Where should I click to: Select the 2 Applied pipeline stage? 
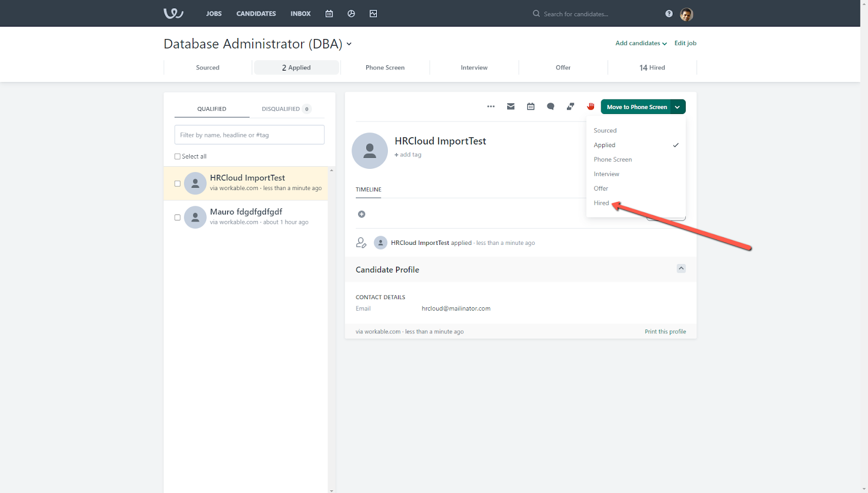tap(296, 67)
